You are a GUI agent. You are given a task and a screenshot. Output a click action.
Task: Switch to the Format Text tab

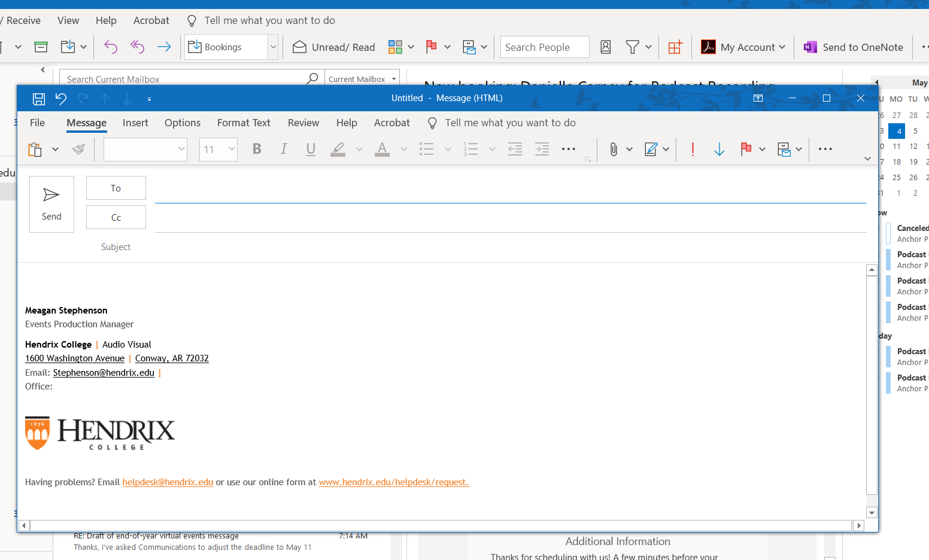(244, 123)
